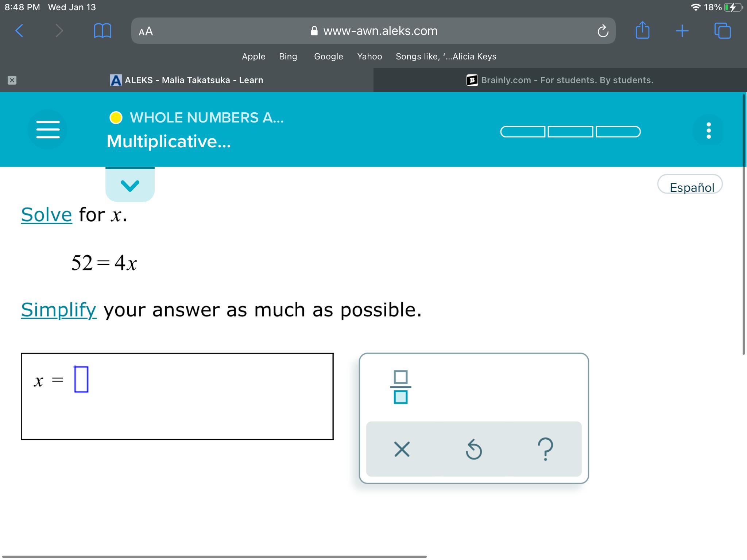The height and width of the screenshot is (560, 747).
Task: Open the question mark help button
Action: pyautogui.click(x=545, y=449)
